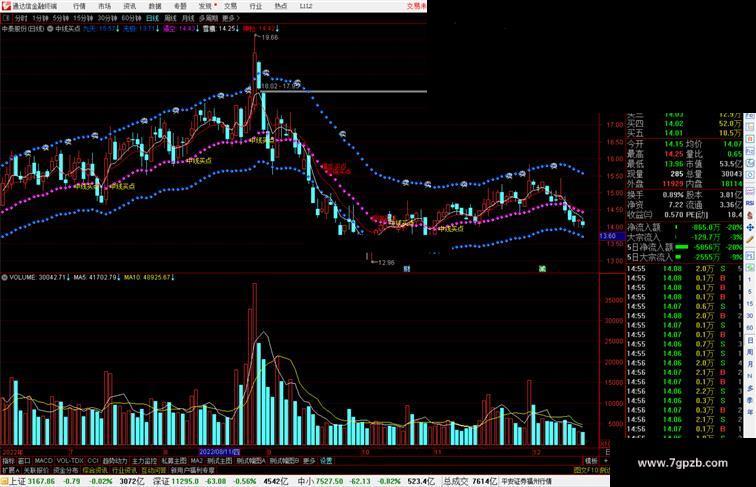Click the yellow icon left of 上证 index

coord(4,481)
